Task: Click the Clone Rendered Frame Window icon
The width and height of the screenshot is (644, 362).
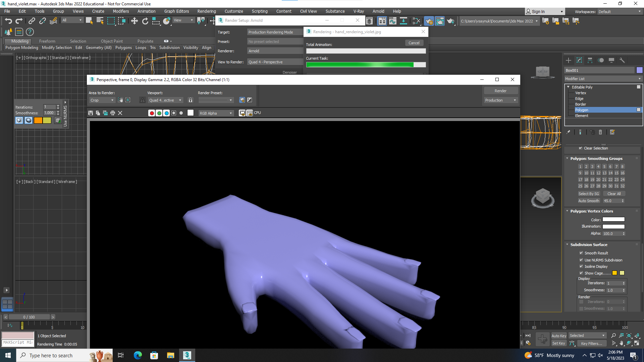Action: coord(105,113)
